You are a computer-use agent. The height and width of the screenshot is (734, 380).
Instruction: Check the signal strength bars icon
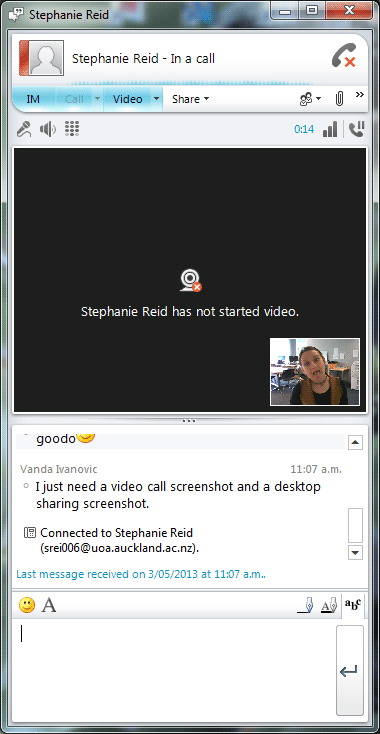click(x=330, y=129)
